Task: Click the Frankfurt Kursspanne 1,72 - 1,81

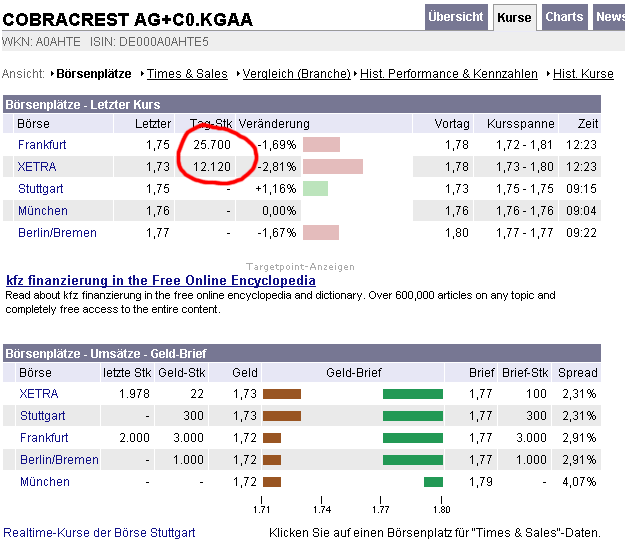Action: point(524,145)
